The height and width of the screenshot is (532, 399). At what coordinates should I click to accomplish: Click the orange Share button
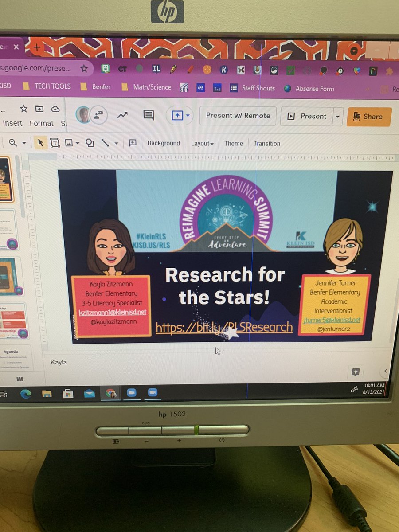[369, 117]
